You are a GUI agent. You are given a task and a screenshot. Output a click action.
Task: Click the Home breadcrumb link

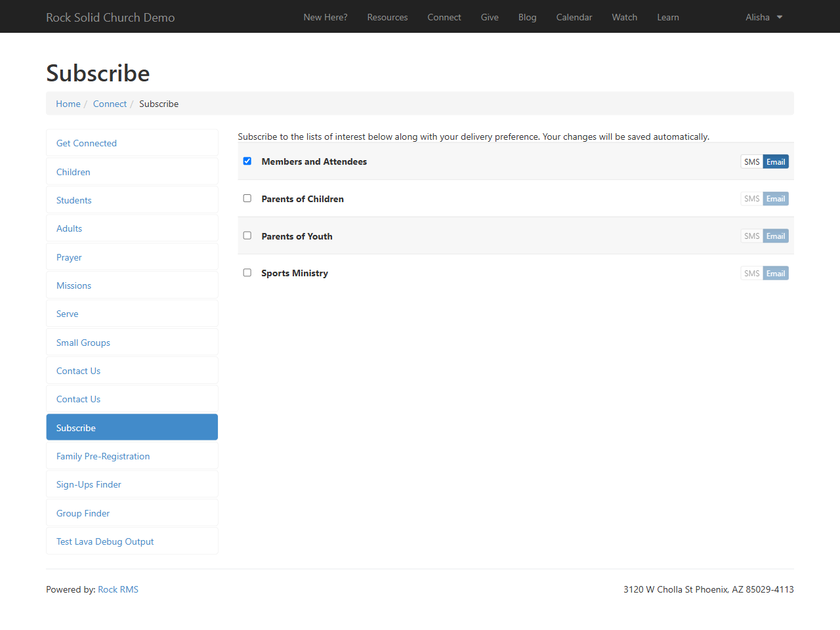(x=68, y=104)
